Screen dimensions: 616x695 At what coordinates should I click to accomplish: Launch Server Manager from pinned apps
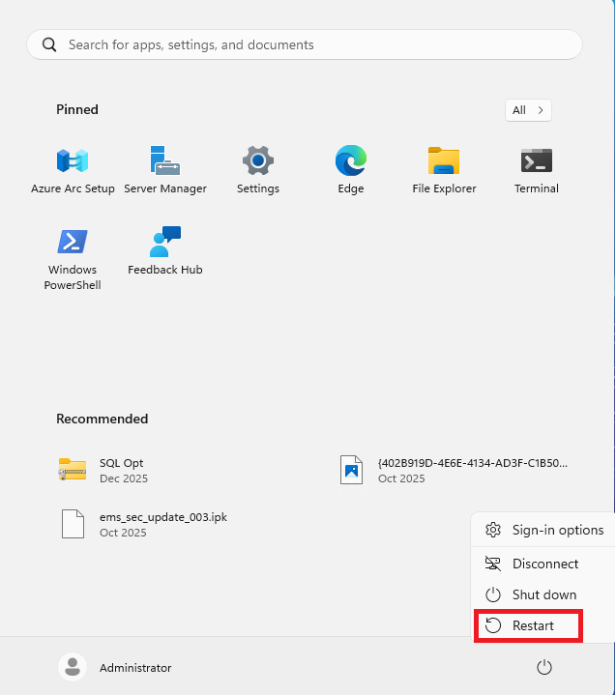coord(165,170)
